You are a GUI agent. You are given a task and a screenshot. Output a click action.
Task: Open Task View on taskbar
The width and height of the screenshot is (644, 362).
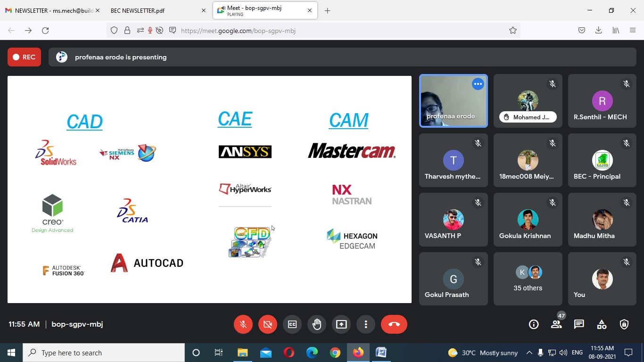pos(219,353)
